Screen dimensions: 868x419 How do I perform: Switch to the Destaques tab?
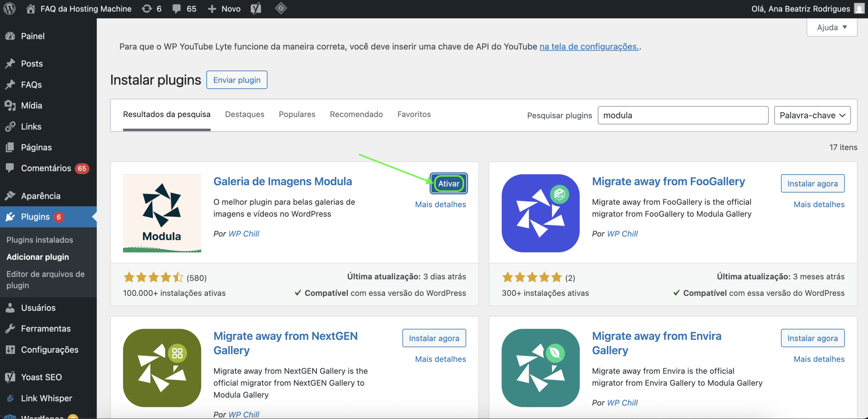pyautogui.click(x=245, y=114)
